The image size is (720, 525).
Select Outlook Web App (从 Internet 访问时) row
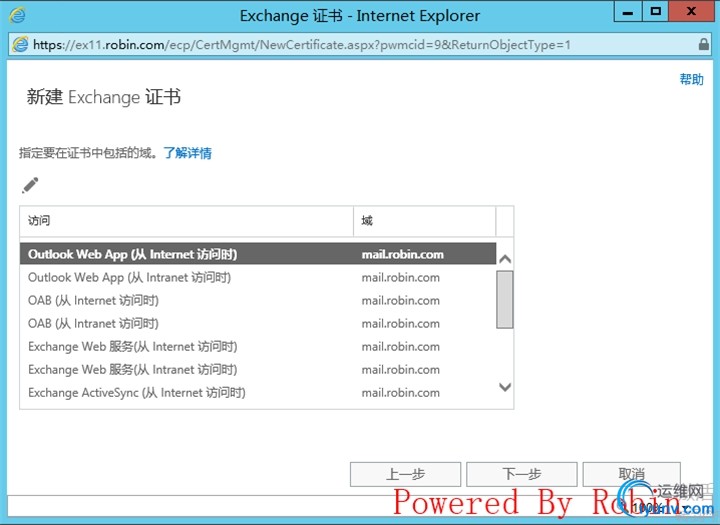point(258,254)
